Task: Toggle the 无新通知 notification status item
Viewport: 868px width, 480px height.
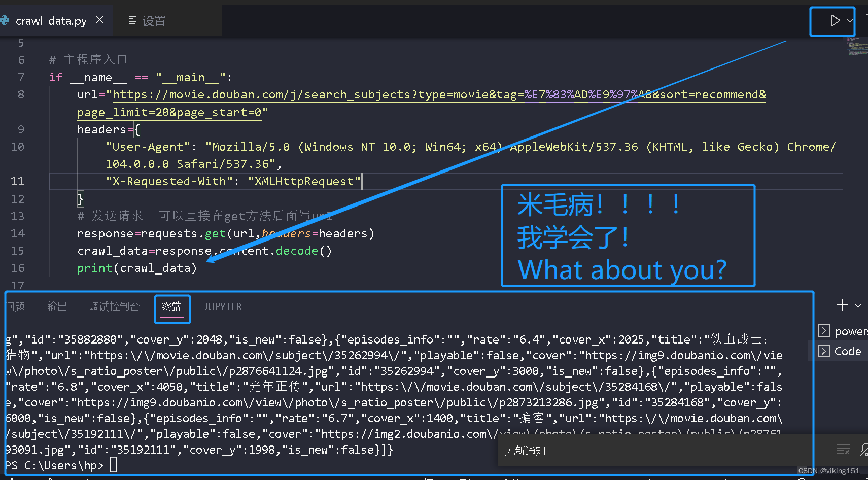Action: [x=525, y=451]
